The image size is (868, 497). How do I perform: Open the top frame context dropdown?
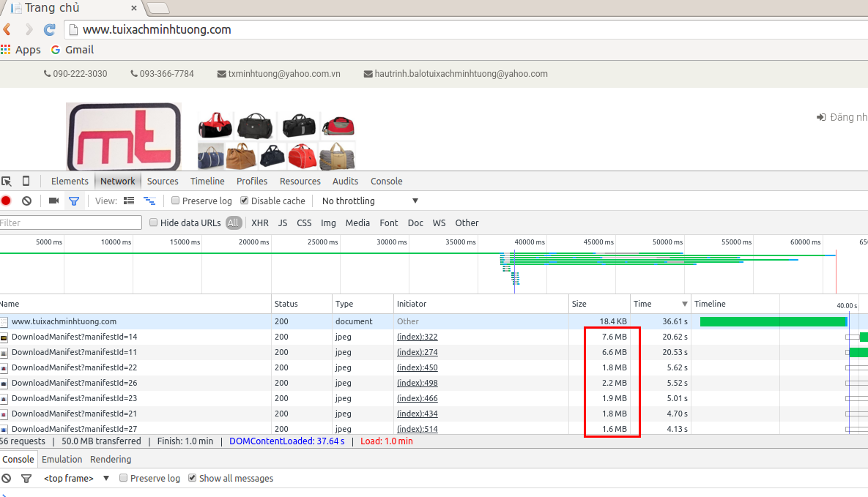[x=76, y=479]
